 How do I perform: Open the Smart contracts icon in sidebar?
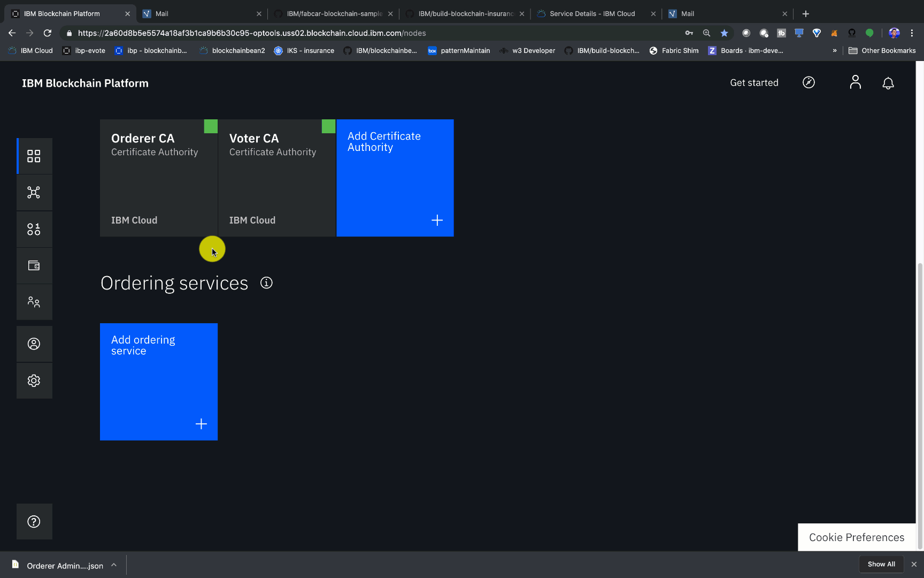point(34,229)
